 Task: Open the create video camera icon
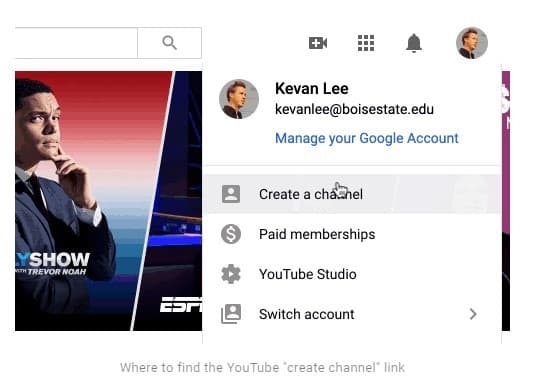[x=318, y=43]
